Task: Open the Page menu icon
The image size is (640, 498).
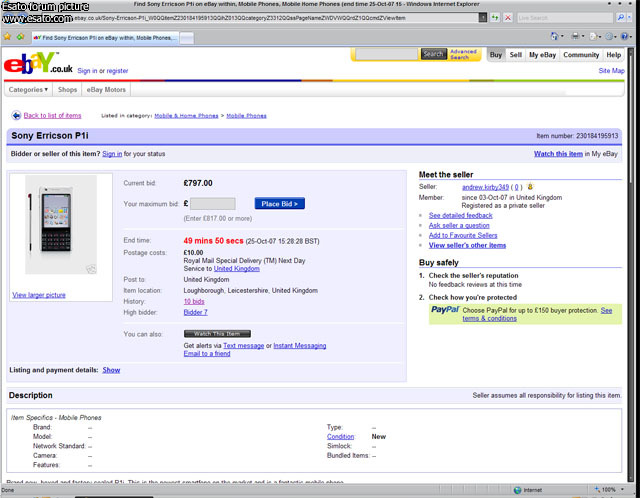Action: [x=593, y=36]
